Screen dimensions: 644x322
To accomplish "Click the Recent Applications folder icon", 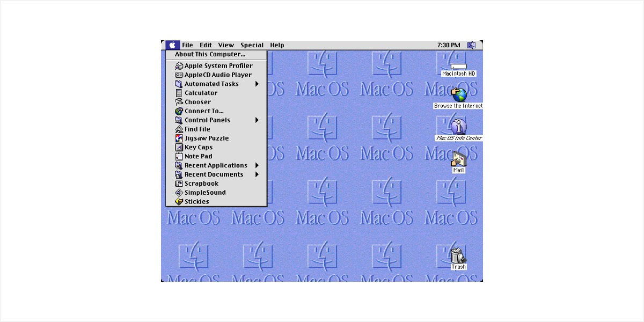I will (179, 166).
